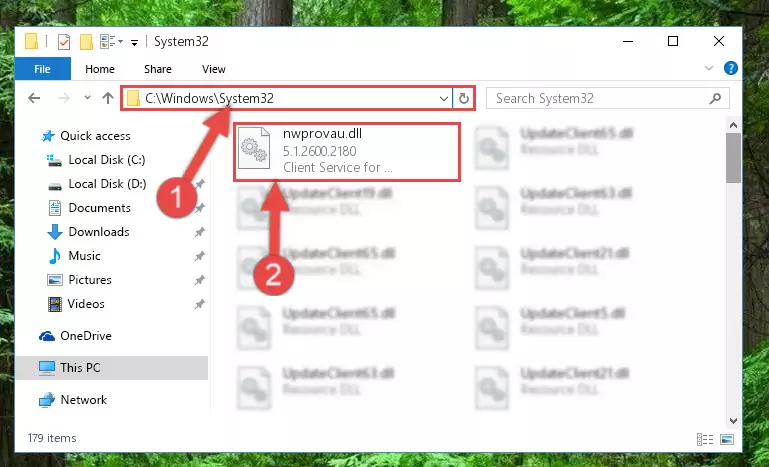Switch to the Share ribbon tab
This screenshot has height=467, width=769.
coord(158,69)
